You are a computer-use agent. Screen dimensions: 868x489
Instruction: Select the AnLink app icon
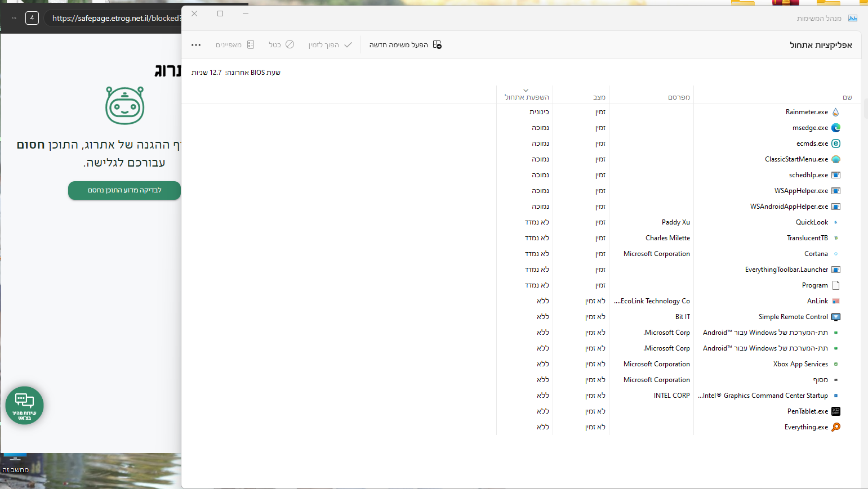click(836, 301)
